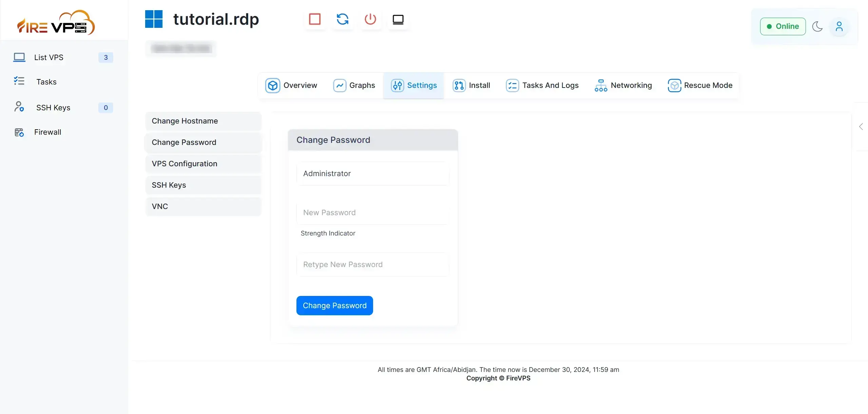
Task: Click the red stop VPS square icon
Action: tap(314, 19)
